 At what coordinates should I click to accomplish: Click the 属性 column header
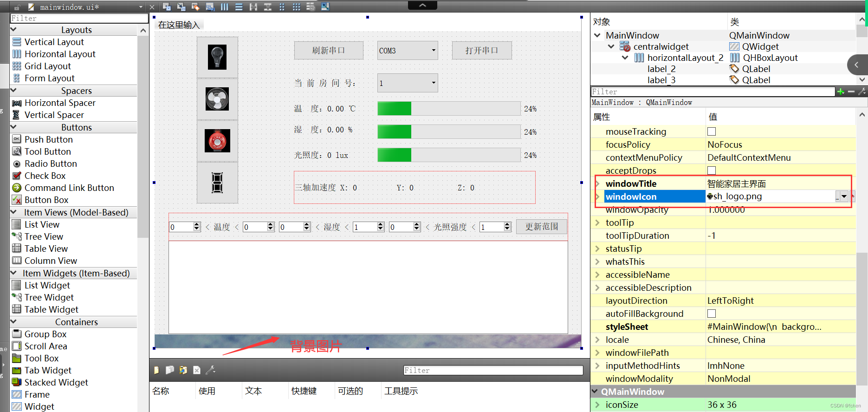pyautogui.click(x=602, y=117)
